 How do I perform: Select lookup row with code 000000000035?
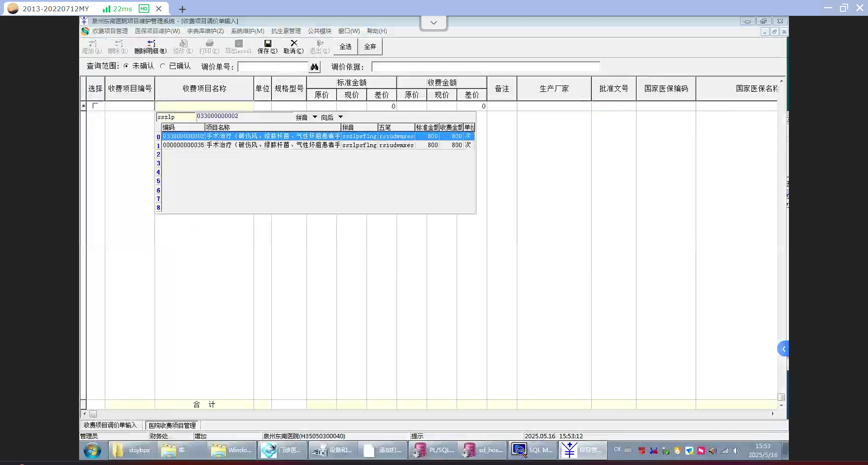coord(318,145)
